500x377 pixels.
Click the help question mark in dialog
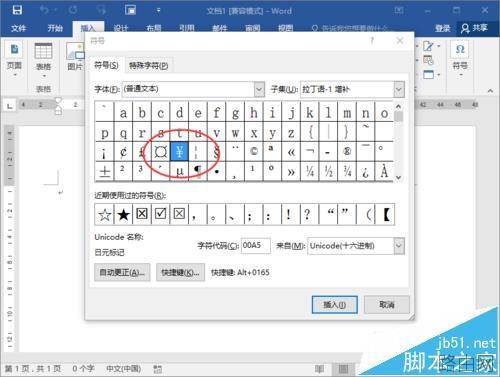372,41
